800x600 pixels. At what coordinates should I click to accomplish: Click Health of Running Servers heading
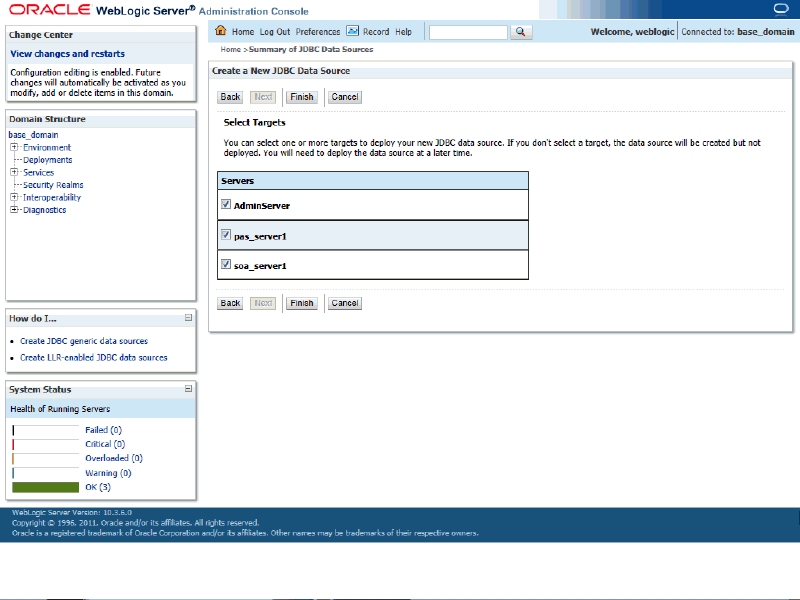pos(60,409)
